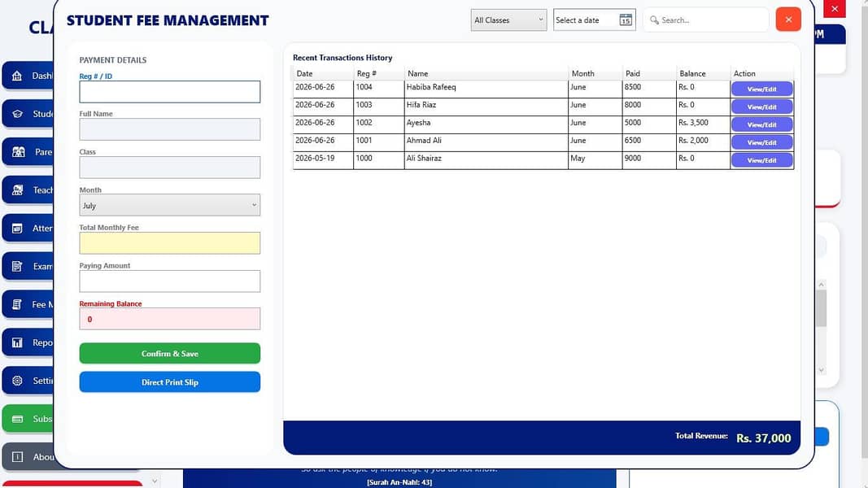868x488 pixels.
Task: Click the search magnifier icon
Action: 654,20
